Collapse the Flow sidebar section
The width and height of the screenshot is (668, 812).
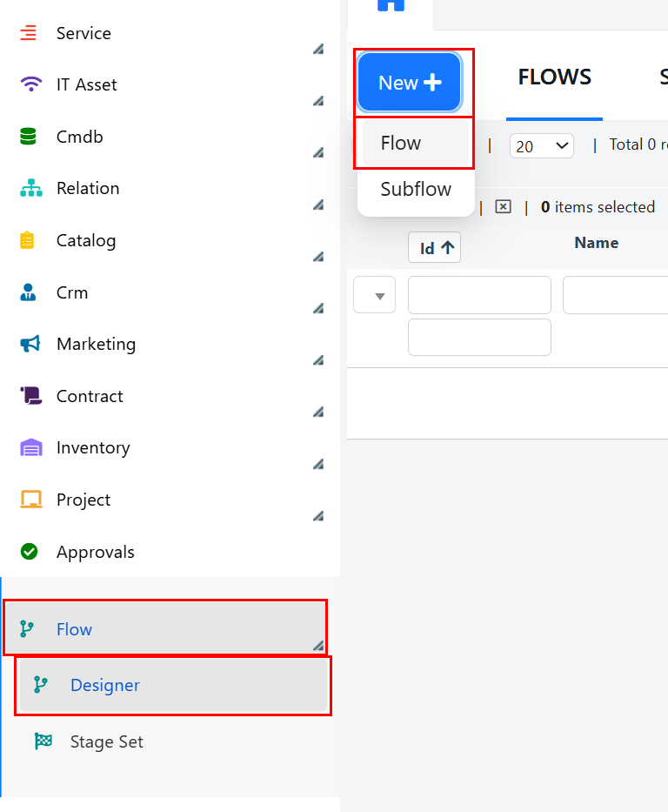point(318,646)
